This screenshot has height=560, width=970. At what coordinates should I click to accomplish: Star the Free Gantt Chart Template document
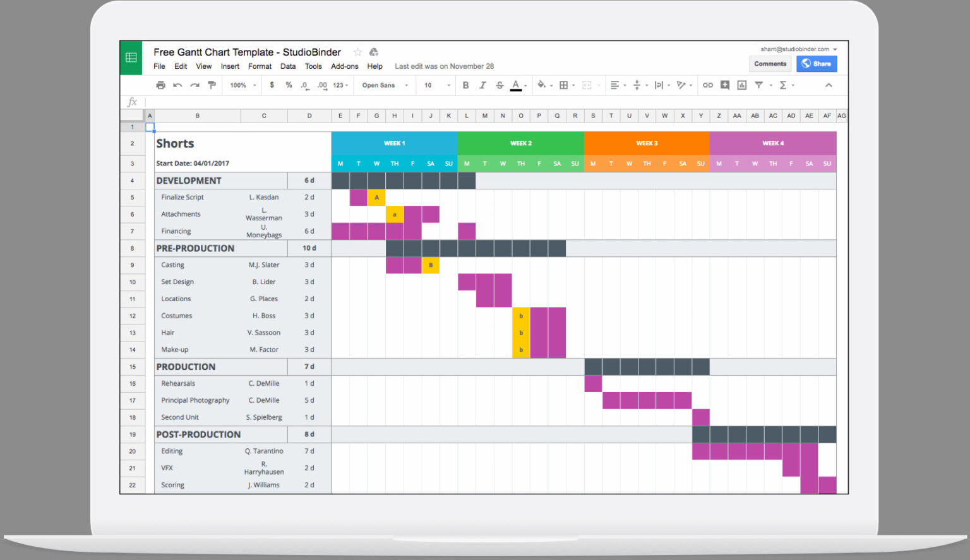pos(357,52)
